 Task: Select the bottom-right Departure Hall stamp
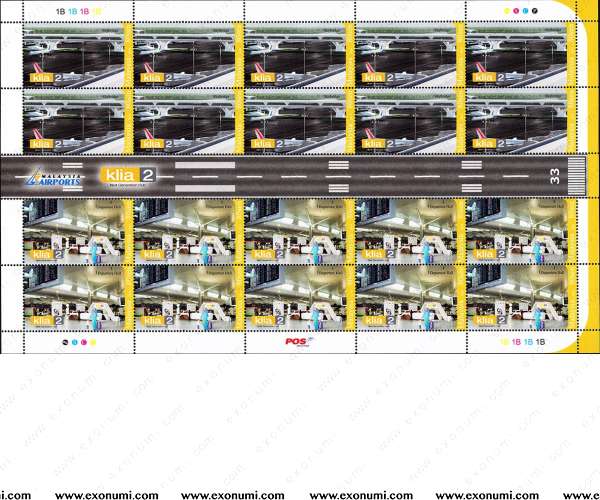pyautogui.click(x=517, y=297)
